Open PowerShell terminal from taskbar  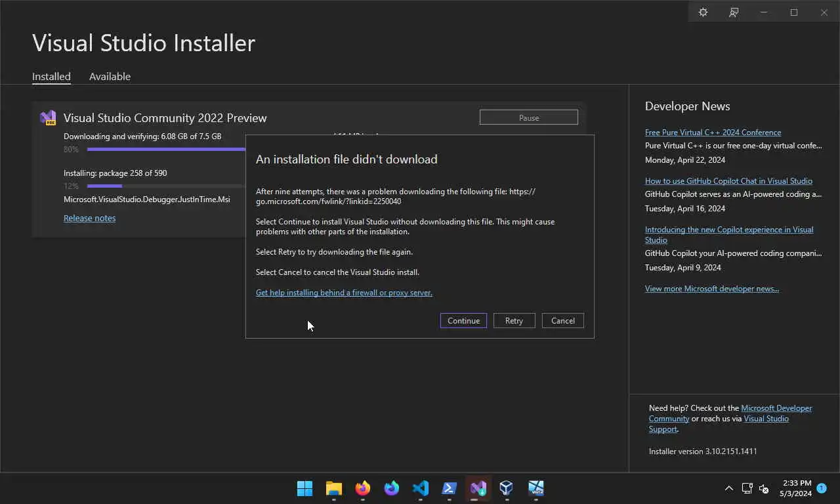pyautogui.click(x=450, y=488)
